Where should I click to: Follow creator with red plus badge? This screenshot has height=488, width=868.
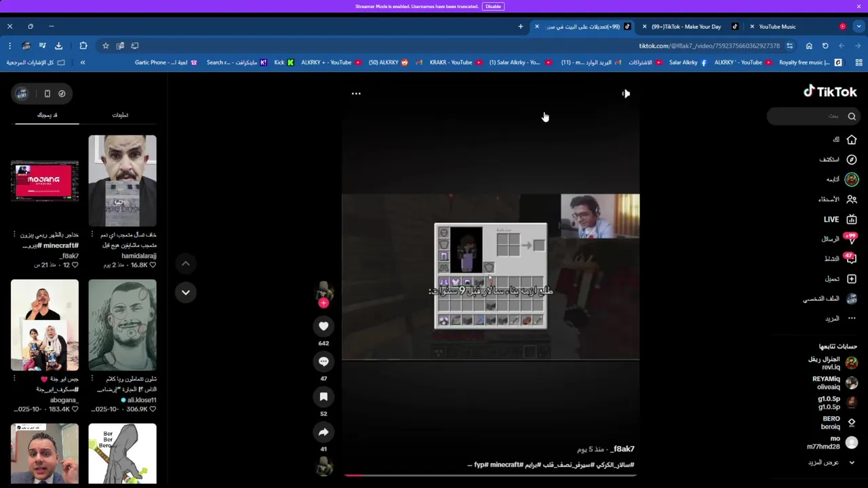click(323, 303)
